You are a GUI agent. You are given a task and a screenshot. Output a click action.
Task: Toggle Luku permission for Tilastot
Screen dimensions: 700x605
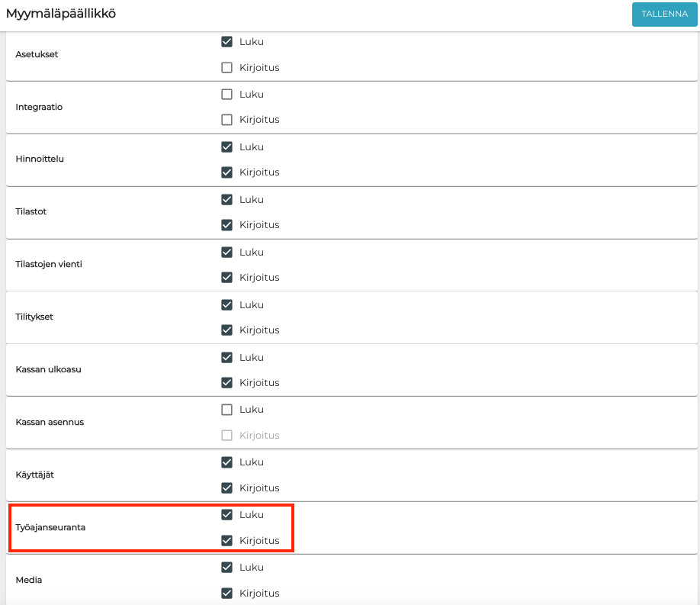(x=226, y=199)
